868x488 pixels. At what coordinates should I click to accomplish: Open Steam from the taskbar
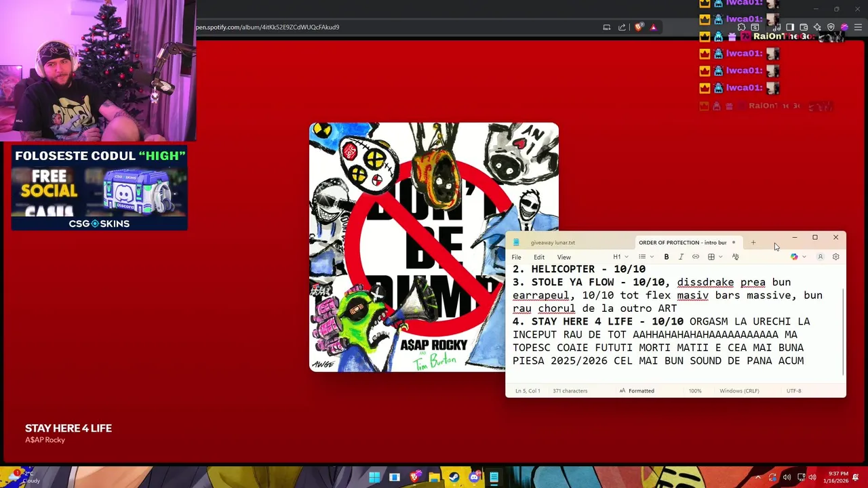click(454, 477)
